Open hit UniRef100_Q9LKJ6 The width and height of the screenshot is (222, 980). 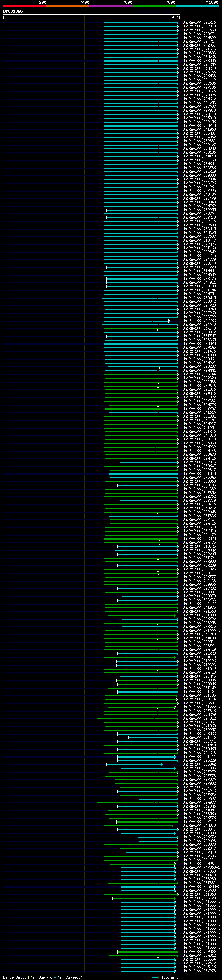tap(199, 23)
